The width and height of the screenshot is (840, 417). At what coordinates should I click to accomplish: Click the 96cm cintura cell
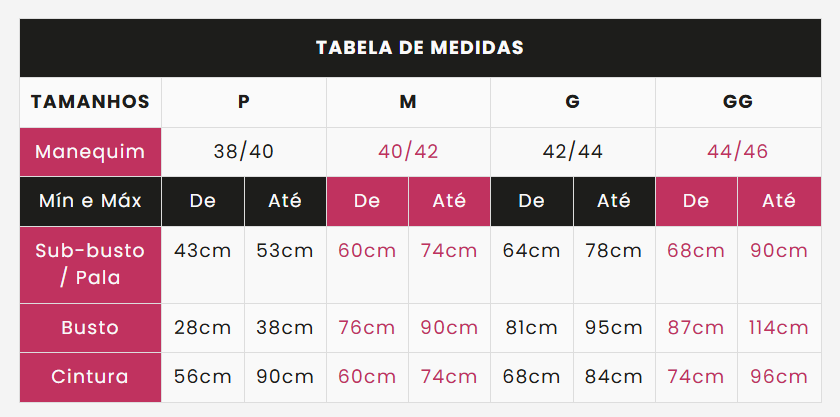tap(779, 377)
